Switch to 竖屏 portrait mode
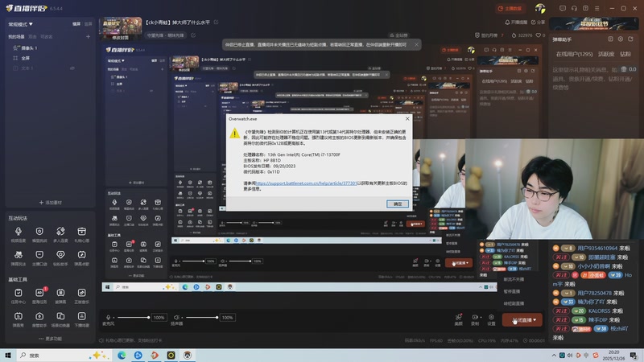 tap(89, 24)
